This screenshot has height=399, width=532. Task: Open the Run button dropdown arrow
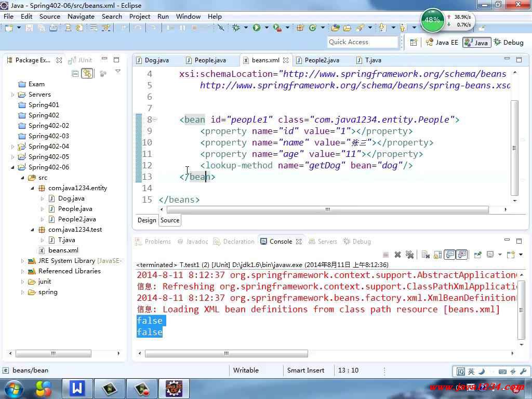[x=266, y=28]
